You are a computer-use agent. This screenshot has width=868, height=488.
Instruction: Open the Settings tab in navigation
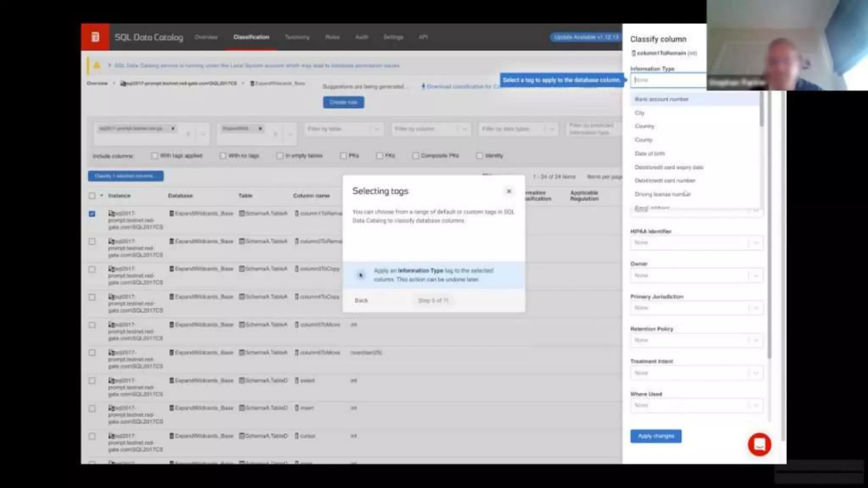(393, 37)
